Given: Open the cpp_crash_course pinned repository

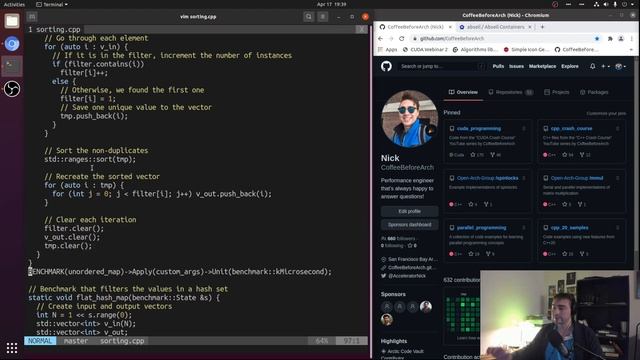Looking at the screenshot, I should (571, 129).
